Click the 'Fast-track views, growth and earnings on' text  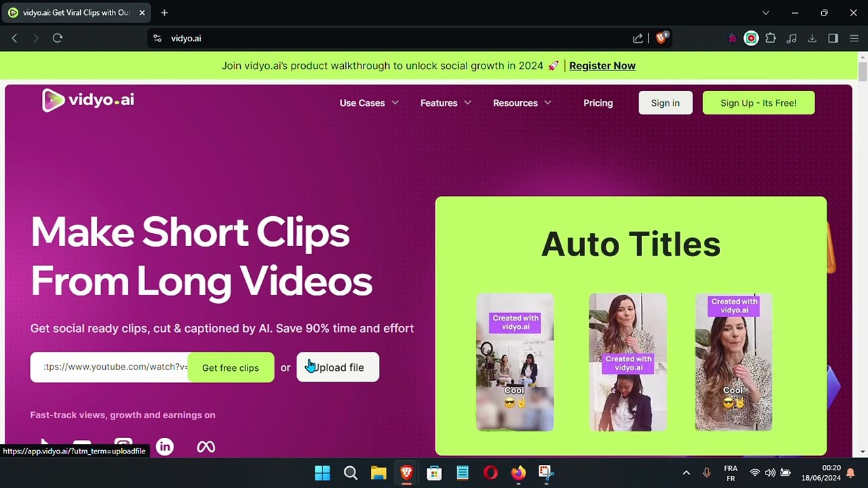(123, 415)
